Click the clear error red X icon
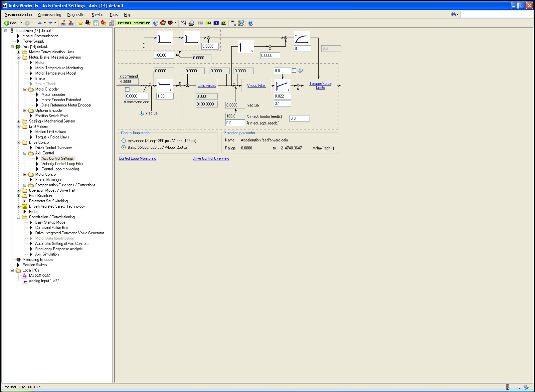Viewport: 535px width, 392px height. 163,23
